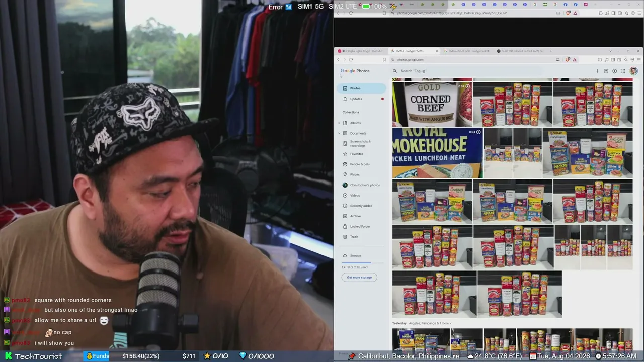
Task: Open the tab search dropdown chevron
Action: pos(610,51)
